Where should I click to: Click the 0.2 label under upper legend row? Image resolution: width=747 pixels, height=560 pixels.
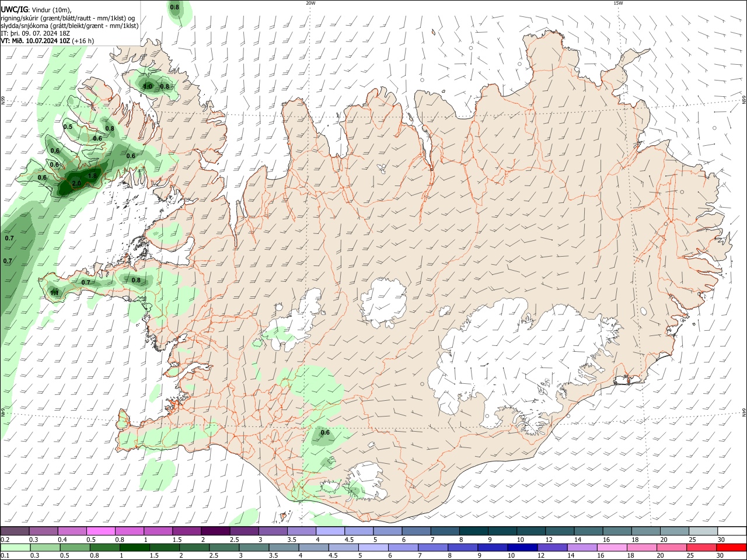tap(5, 540)
